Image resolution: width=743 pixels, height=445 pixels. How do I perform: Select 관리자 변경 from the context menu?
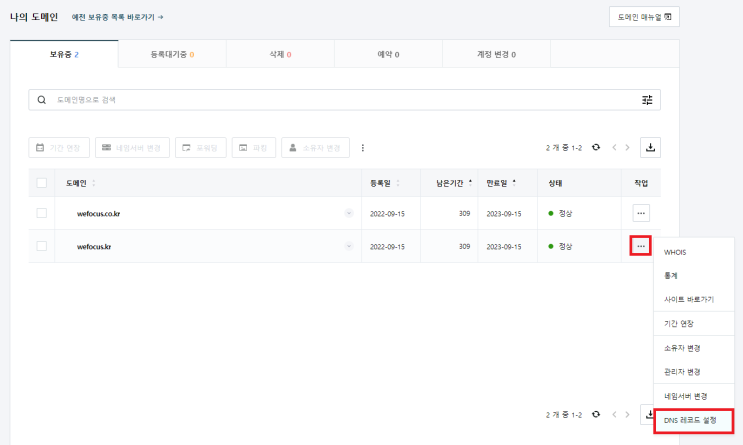click(x=694, y=372)
